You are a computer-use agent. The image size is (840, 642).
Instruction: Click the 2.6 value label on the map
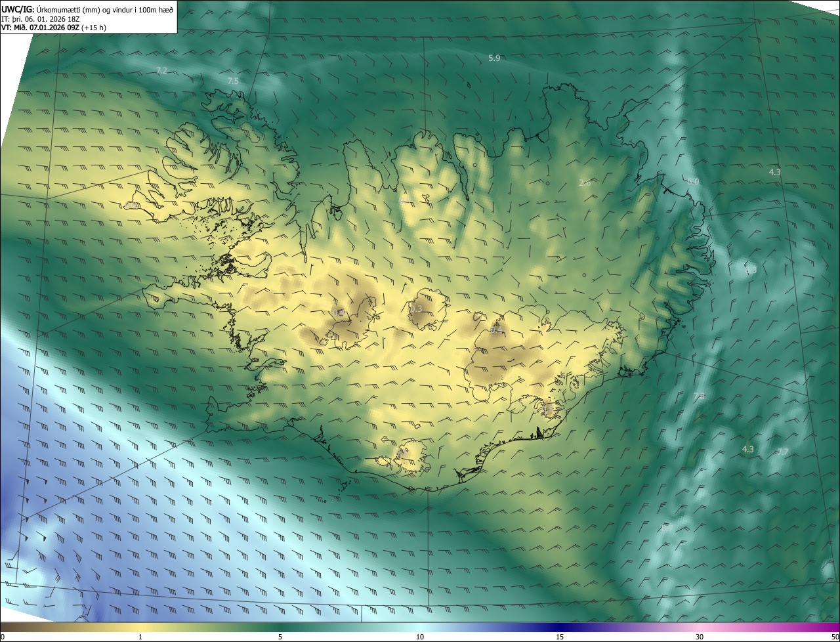tap(585, 183)
